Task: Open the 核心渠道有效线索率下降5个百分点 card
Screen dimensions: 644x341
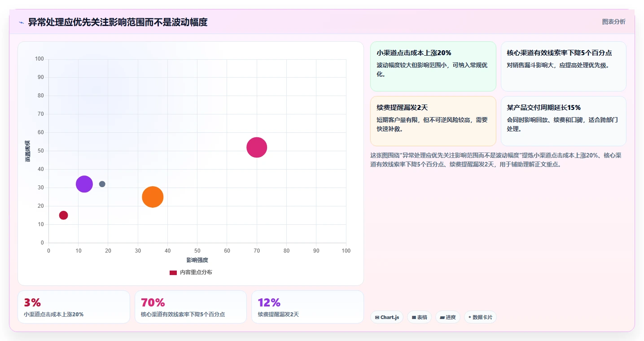Action: pos(564,66)
